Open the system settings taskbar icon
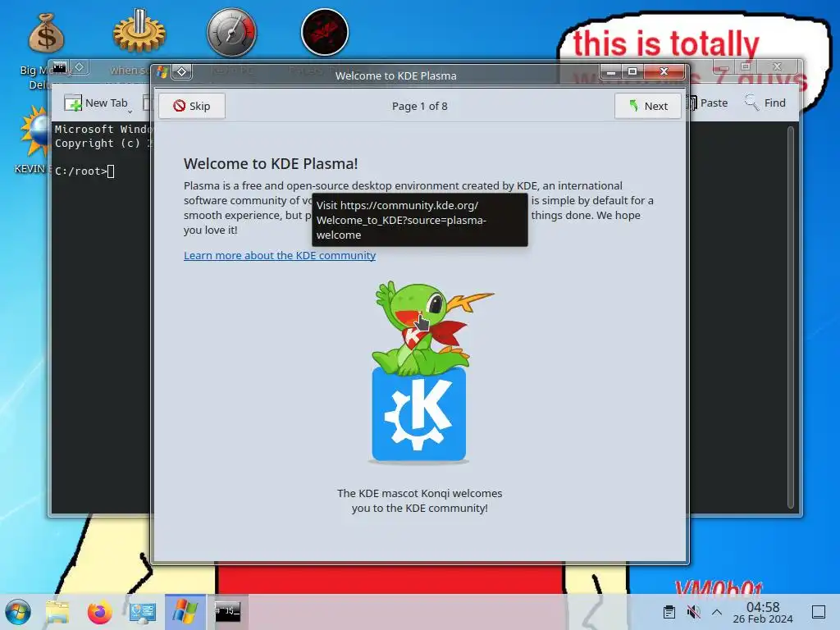The width and height of the screenshot is (840, 630). point(143,612)
